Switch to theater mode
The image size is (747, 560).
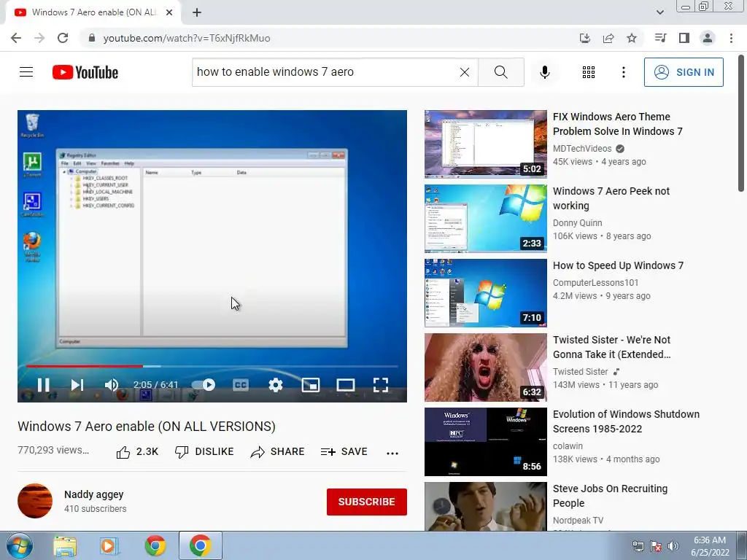pos(345,385)
